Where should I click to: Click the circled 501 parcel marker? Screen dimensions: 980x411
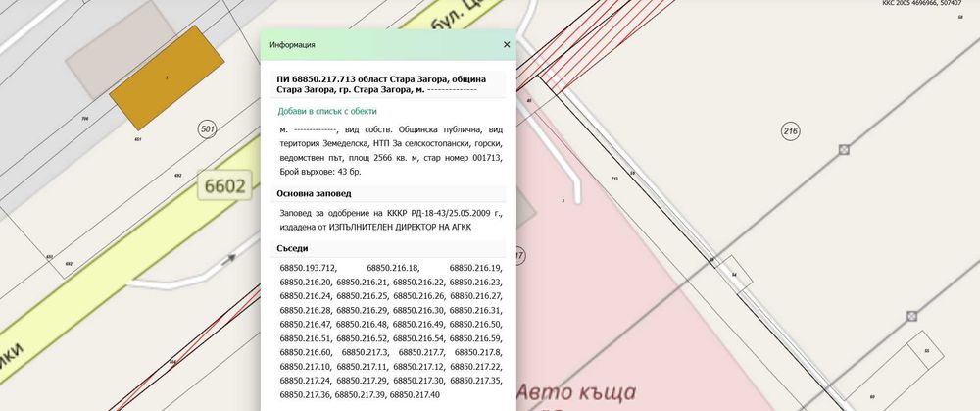point(208,130)
